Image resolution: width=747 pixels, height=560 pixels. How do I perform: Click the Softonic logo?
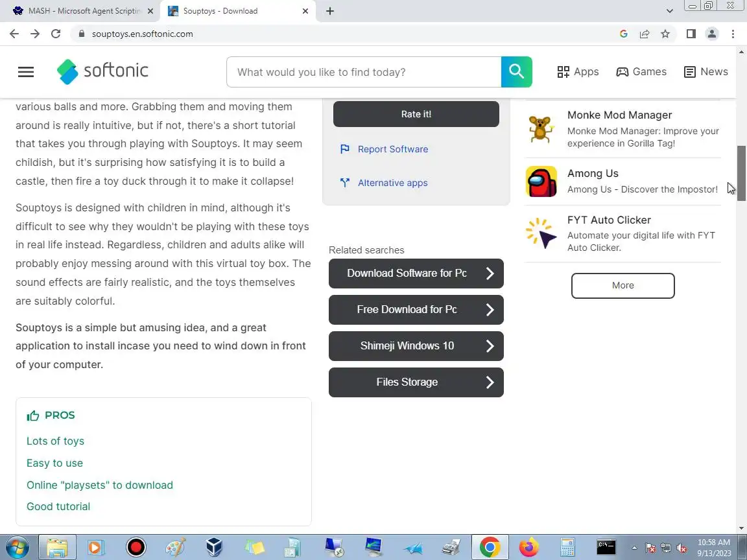[102, 71]
